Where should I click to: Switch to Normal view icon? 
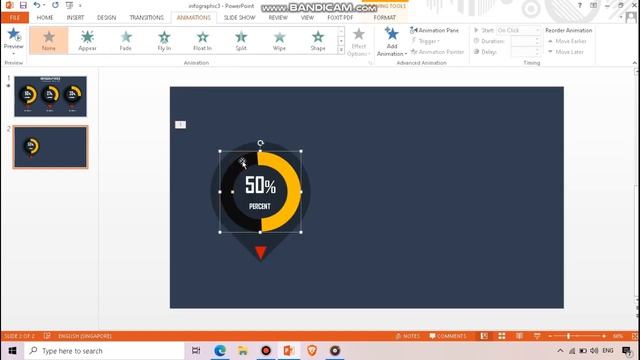tap(484, 336)
